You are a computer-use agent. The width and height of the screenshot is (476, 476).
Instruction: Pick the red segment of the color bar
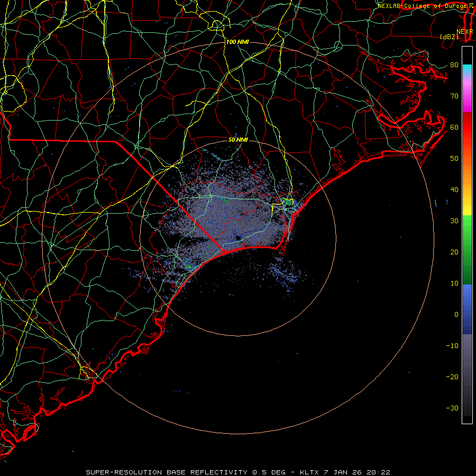pos(467,128)
